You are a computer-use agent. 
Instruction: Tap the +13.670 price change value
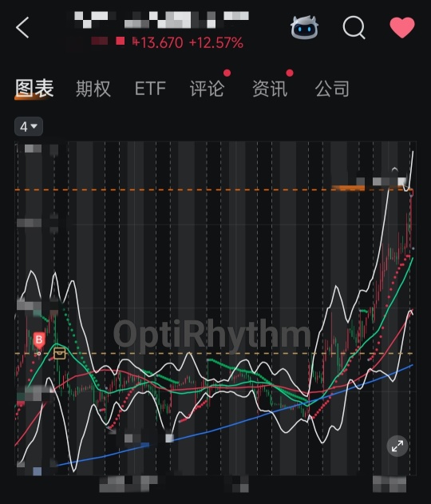pos(158,42)
